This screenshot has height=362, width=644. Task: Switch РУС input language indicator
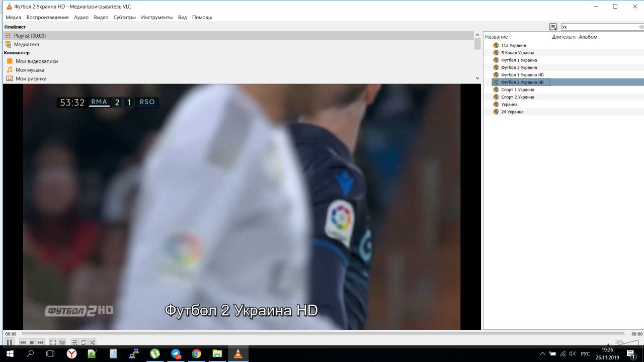tap(585, 354)
